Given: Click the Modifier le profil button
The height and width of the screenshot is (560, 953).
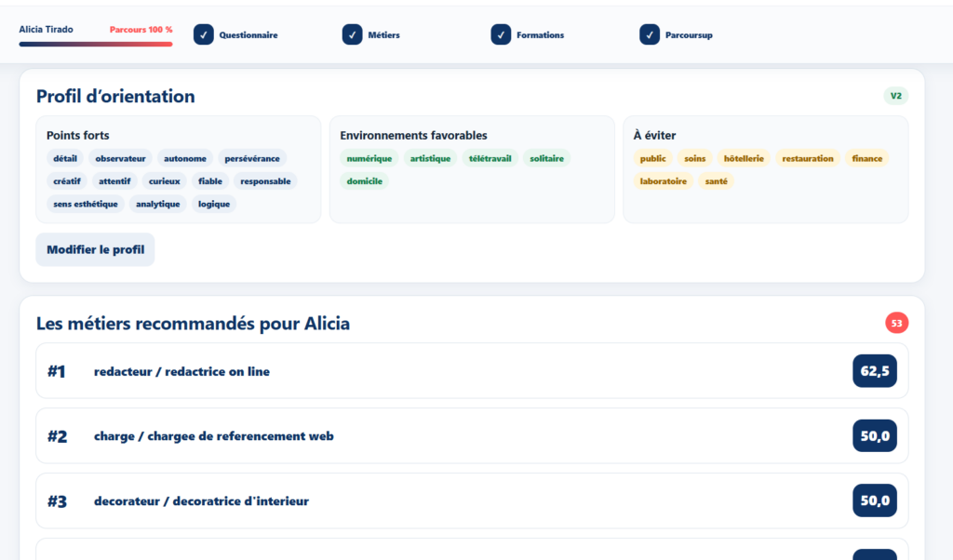Looking at the screenshot, I should [96, 249].
